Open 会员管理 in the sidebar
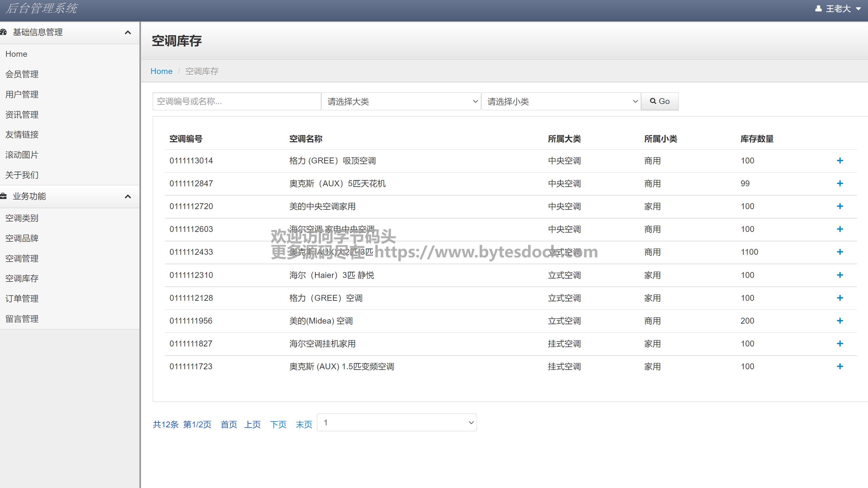 [x=22, y=74]
